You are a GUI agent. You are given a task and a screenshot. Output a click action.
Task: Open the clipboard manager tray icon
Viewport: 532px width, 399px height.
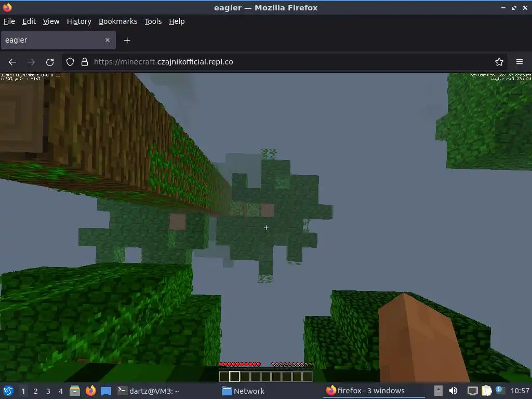pyautogui.click(x=486, y=391)
